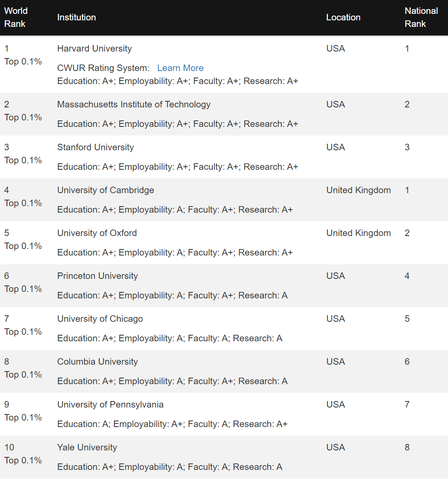Click University of Cambridge entry
448x479 pixels.
(x=105, y=190)
